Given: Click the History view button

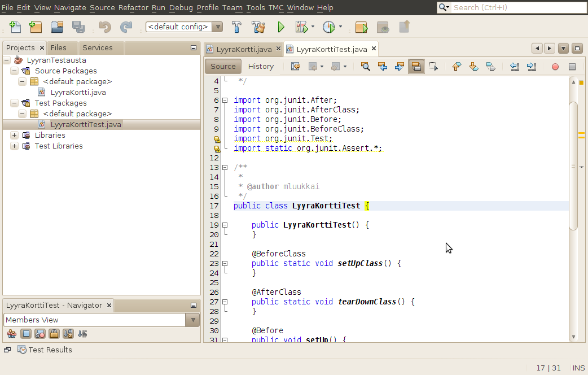Looking at the screenshot, I should click(261, 66).
